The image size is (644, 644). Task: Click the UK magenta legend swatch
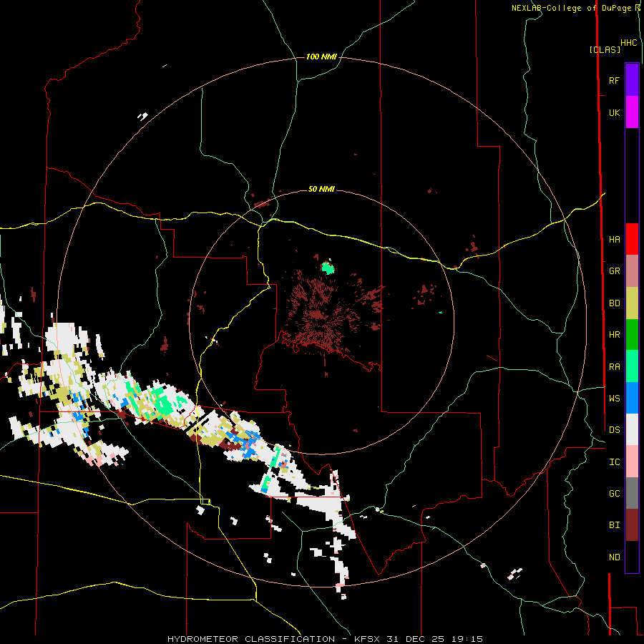(x=632, y=112)
